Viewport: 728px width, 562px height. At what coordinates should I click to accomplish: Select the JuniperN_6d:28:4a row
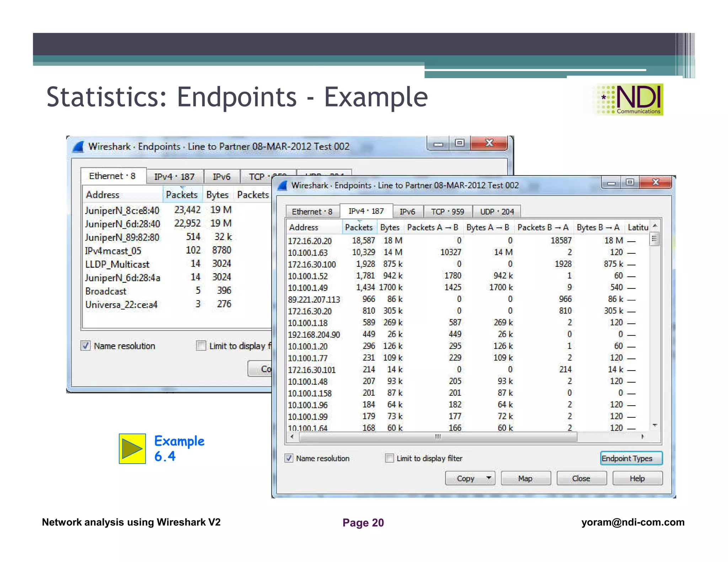177,277
